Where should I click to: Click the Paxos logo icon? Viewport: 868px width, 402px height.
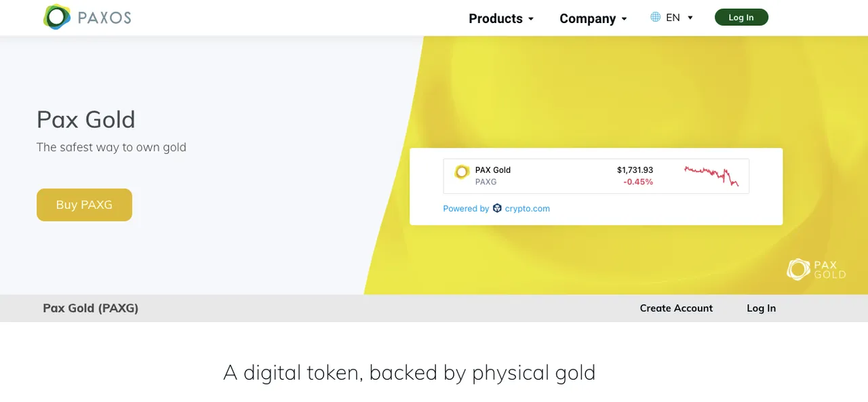[x=57, y=17]
